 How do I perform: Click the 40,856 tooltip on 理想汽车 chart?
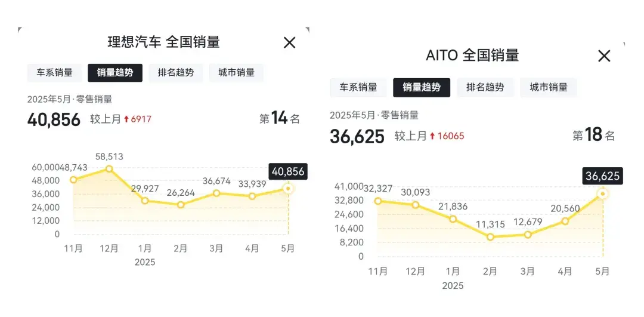coord(288,171)
